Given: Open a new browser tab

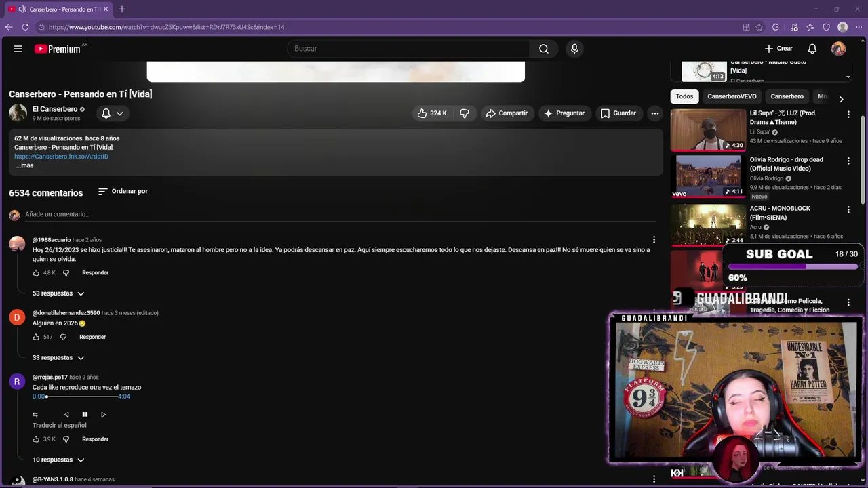Looking at the screenshot, I should [x=122, y=9].
